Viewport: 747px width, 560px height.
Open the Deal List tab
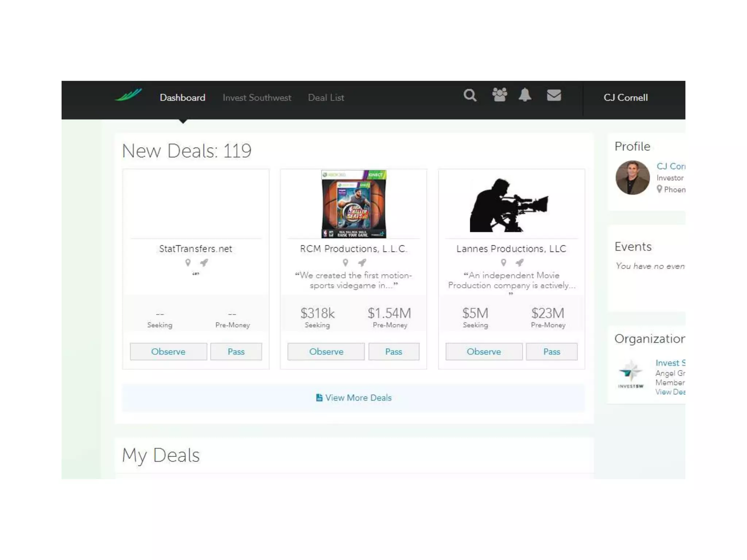(326, 98)
